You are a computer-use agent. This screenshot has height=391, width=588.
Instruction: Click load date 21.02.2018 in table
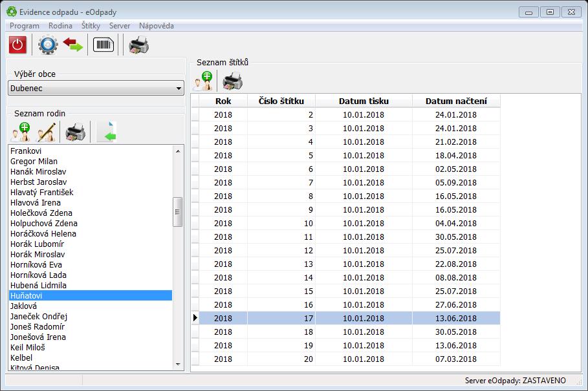tap(457, 142)
